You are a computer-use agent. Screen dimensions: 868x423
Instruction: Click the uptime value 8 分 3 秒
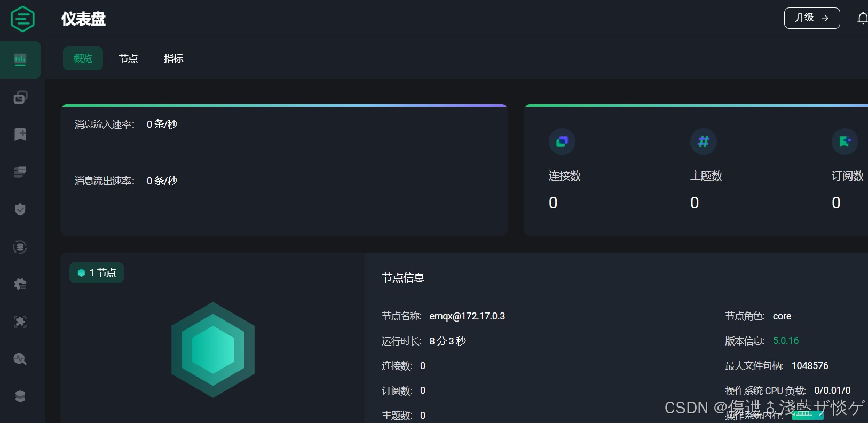448,341
